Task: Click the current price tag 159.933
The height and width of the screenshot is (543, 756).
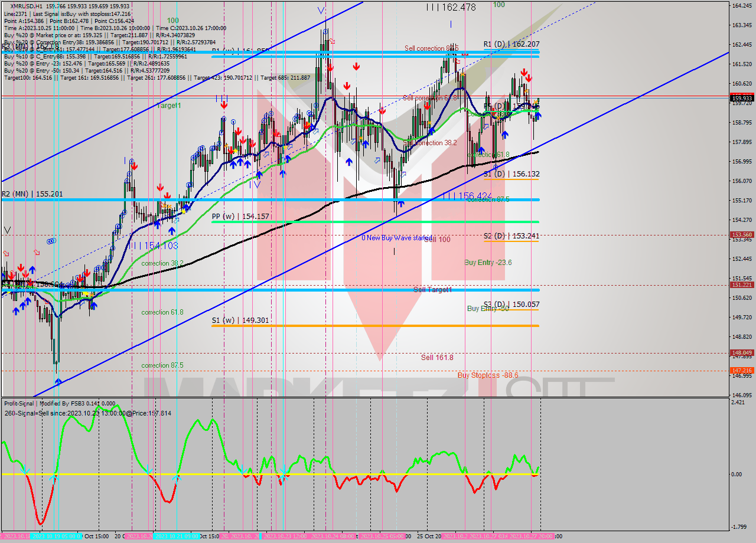Action: coord(742,99)
